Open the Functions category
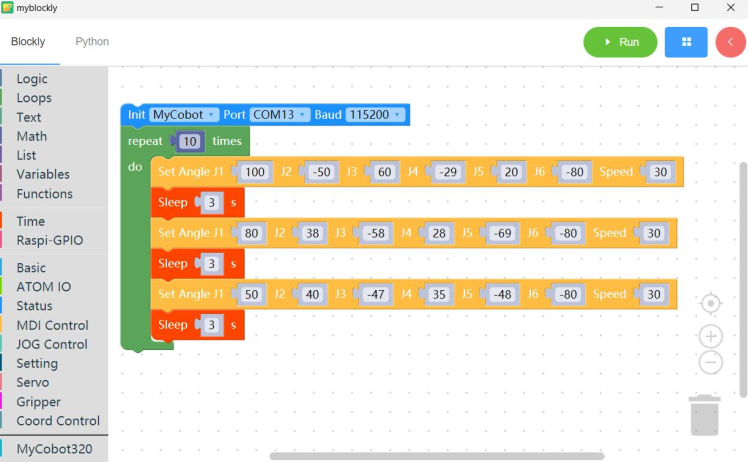748x462 pixels. pyautogui.click(x=44, y=193)
